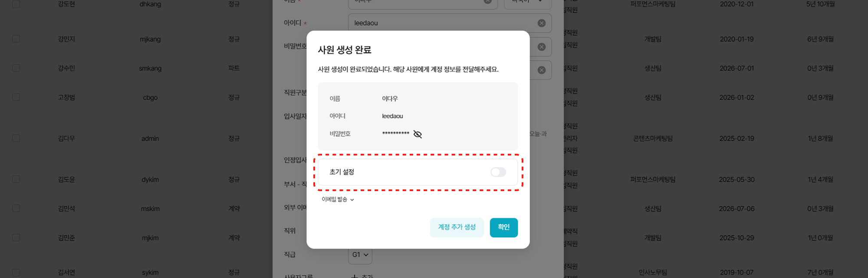Click tenure value 6년 9개월
Viewport: 868px width, 278px height.
[x=820, y=39]
